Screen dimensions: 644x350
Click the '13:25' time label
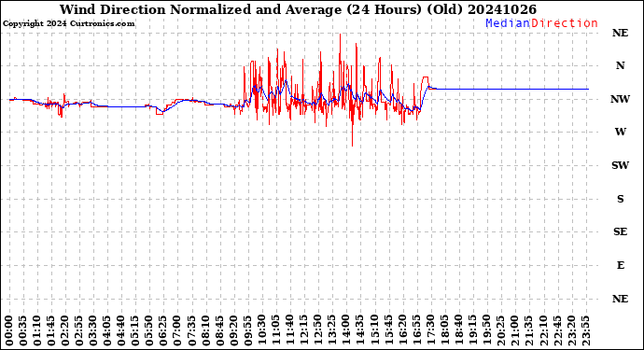(x=332, y=330)
